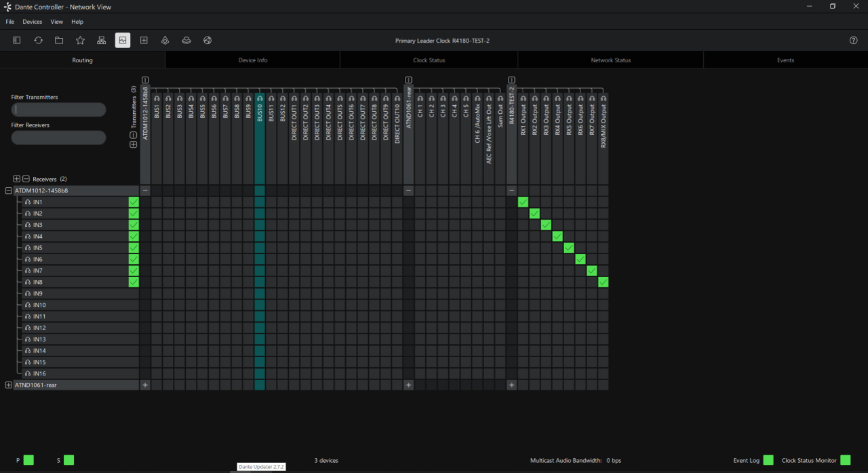Switch to the Device Info tab
This screenshot has width=868, height=473.
(253, 60)
